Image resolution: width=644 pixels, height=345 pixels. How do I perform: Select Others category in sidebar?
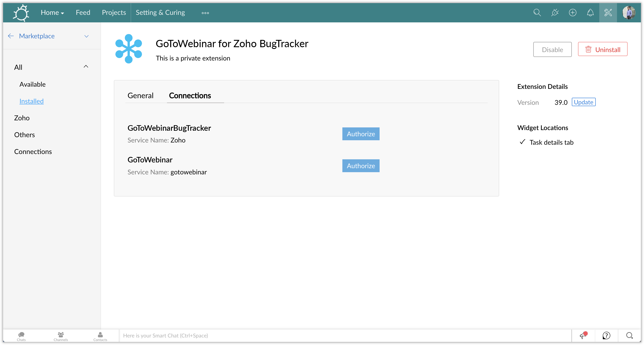pyautogui.click(x=25, y=135)
